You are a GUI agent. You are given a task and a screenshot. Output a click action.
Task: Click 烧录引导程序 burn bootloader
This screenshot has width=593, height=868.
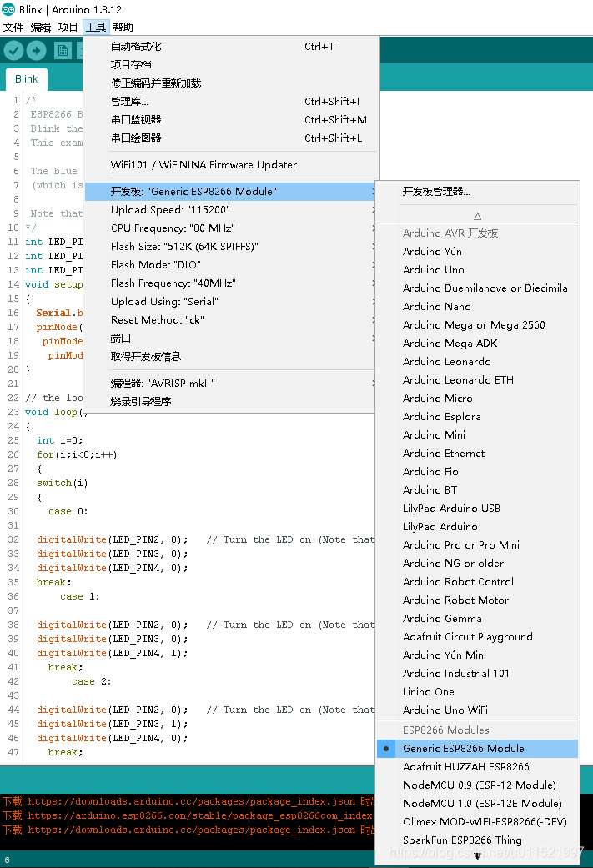click(231, 401)
